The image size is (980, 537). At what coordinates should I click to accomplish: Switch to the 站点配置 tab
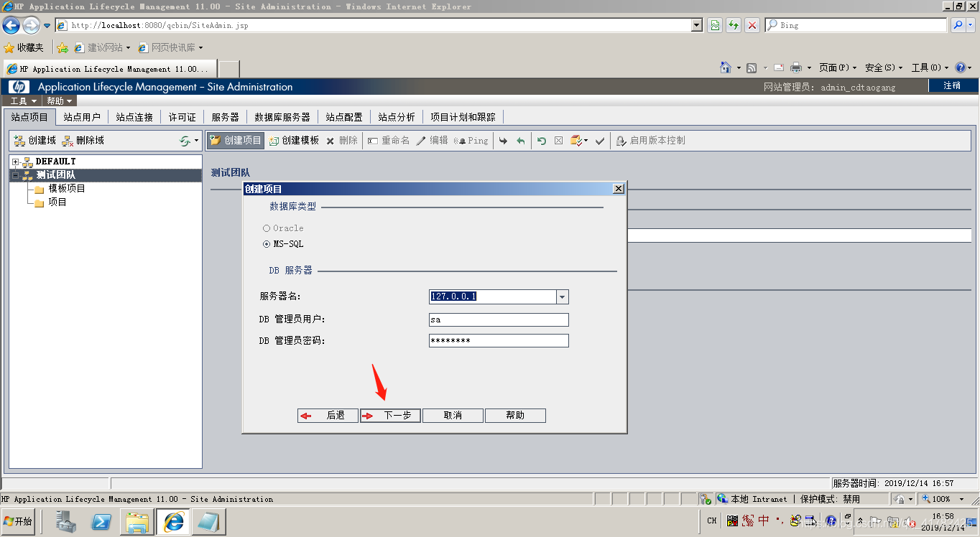click(x=344, y=117)
